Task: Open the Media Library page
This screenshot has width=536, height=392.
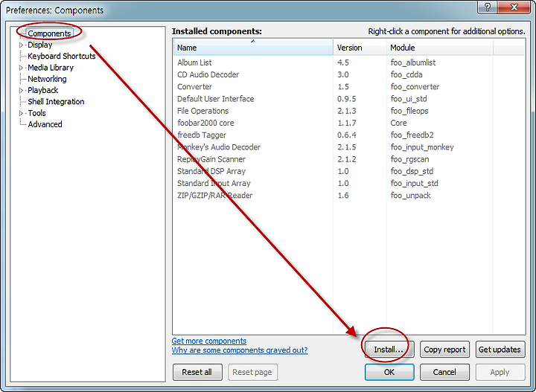Action: 51,68
